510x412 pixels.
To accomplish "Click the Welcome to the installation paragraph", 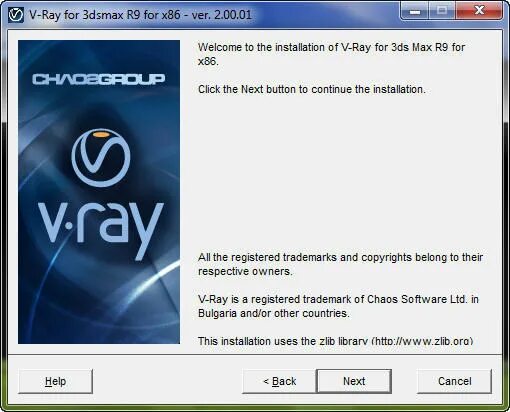I will coord(331,54).
